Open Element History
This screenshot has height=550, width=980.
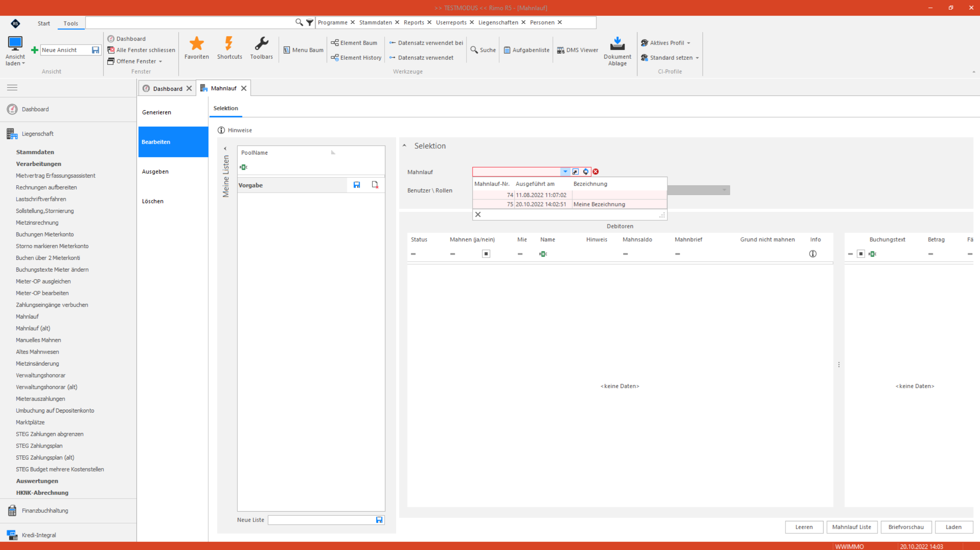(x=356, y=57)
